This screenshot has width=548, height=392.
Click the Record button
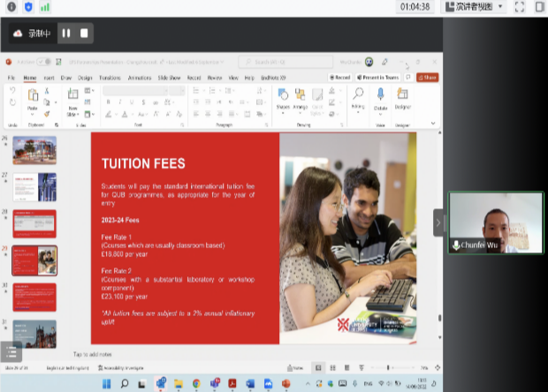(x=339, y=78)
